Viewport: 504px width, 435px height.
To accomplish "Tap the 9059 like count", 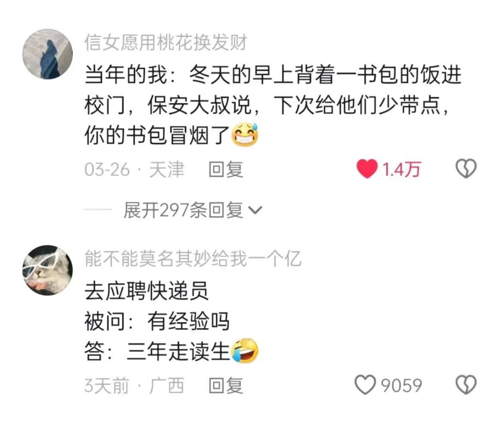I will pyautogui.click(x=401, y=385).
